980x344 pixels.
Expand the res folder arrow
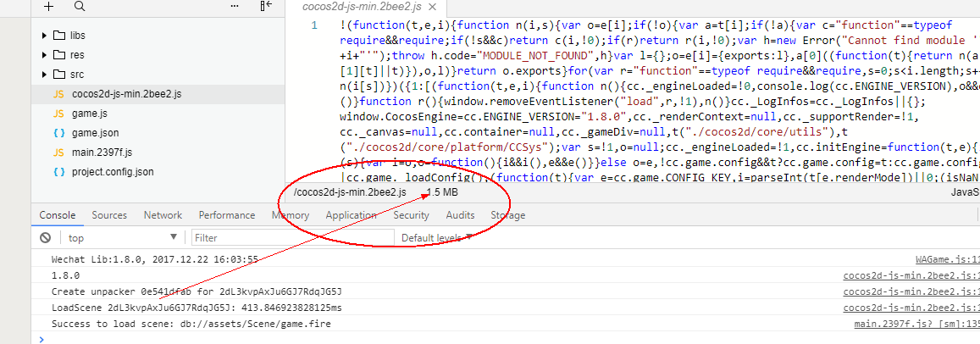tap(44, 54)
